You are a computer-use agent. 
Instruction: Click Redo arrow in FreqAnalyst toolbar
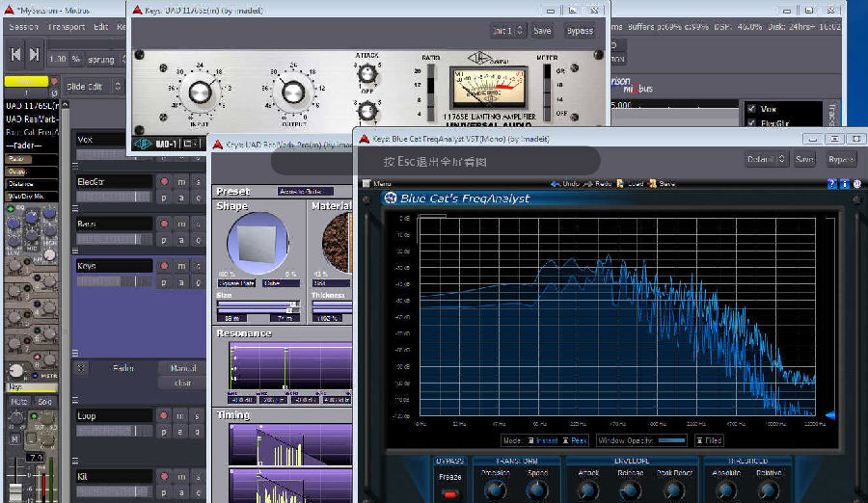[588, 183]
